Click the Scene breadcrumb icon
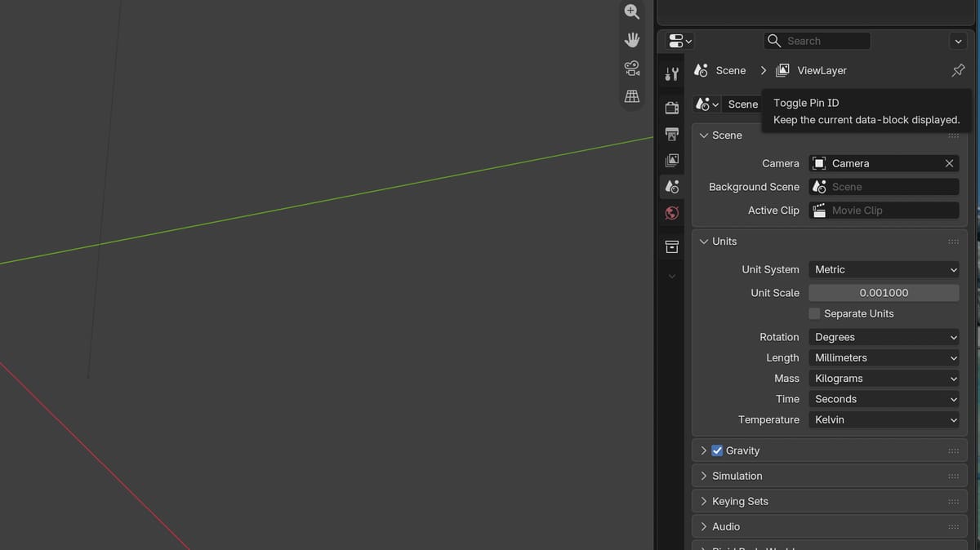Image resolution: width=980 pixels, height=550 pixels. tap(701, 71)
